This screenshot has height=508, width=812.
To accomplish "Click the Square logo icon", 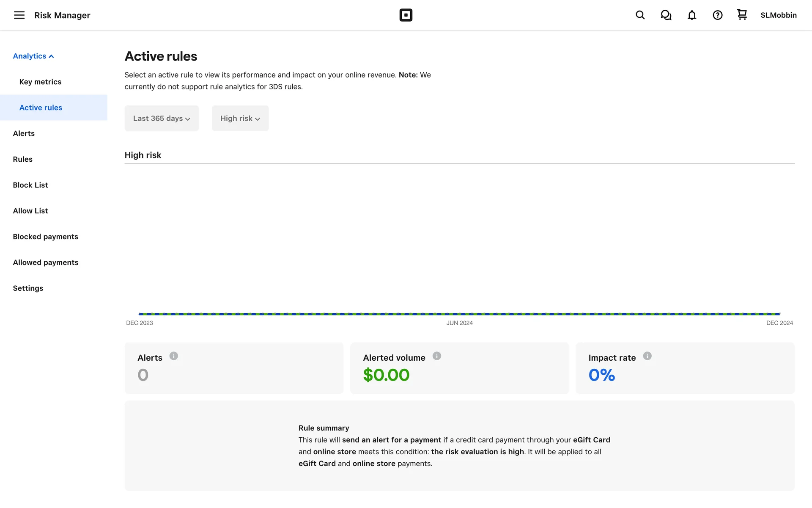I will point(406,15).
